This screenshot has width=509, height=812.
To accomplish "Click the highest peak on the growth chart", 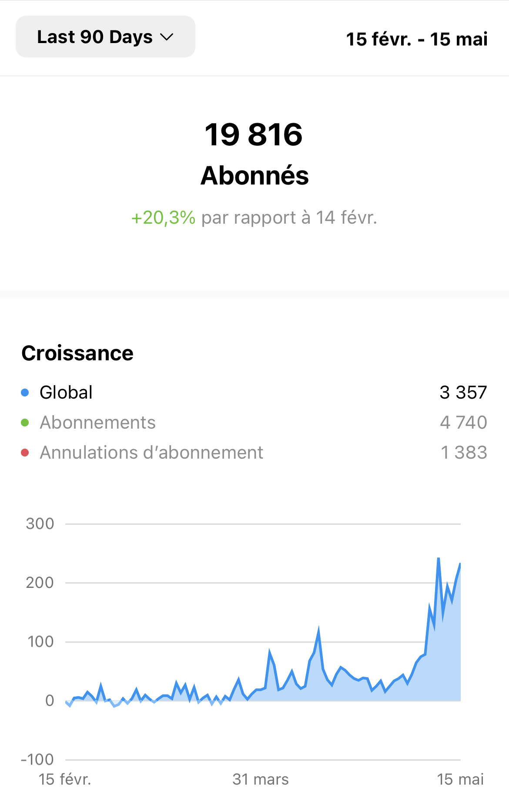I will [x=438, y=559].
